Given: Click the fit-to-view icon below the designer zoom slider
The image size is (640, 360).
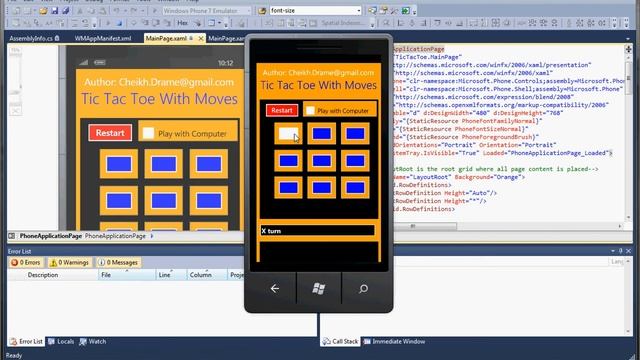Looking at the screenshot, I should pyautogui.click(x=15, y=111).
